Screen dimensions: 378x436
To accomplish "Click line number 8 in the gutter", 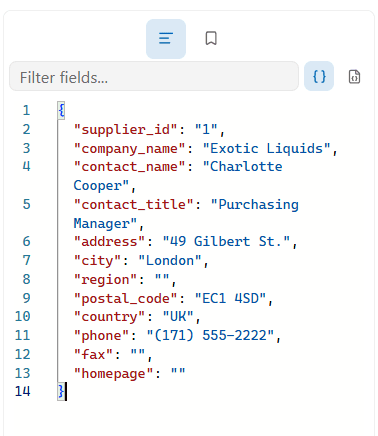I will (x=26, y=279).
